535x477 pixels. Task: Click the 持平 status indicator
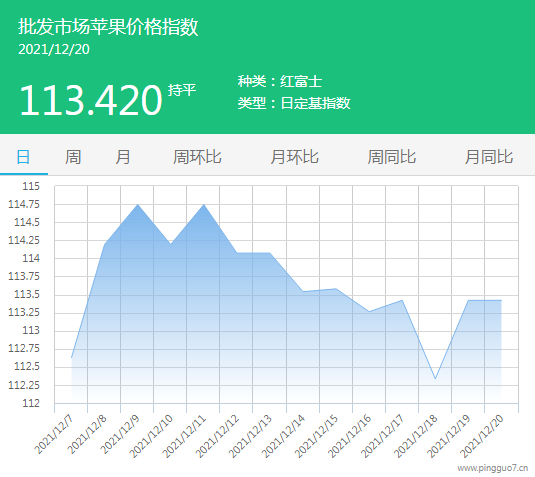(182, 90)
